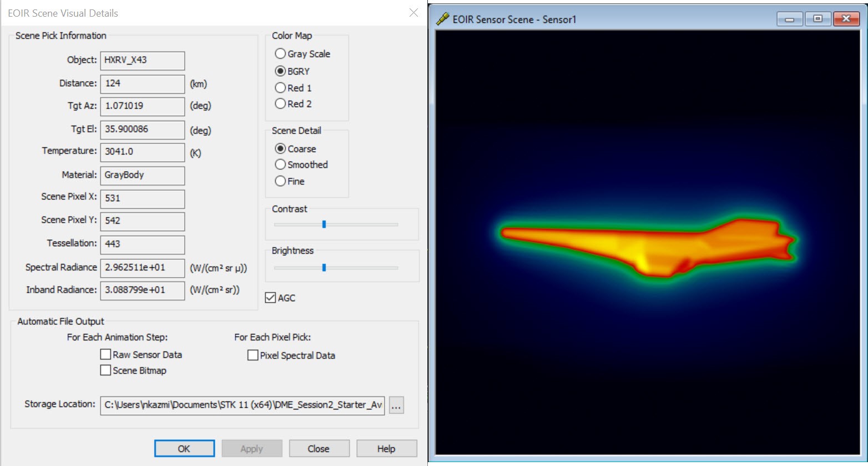Maximize the EOIR Sensor Scene window

(x=817, y=19)
